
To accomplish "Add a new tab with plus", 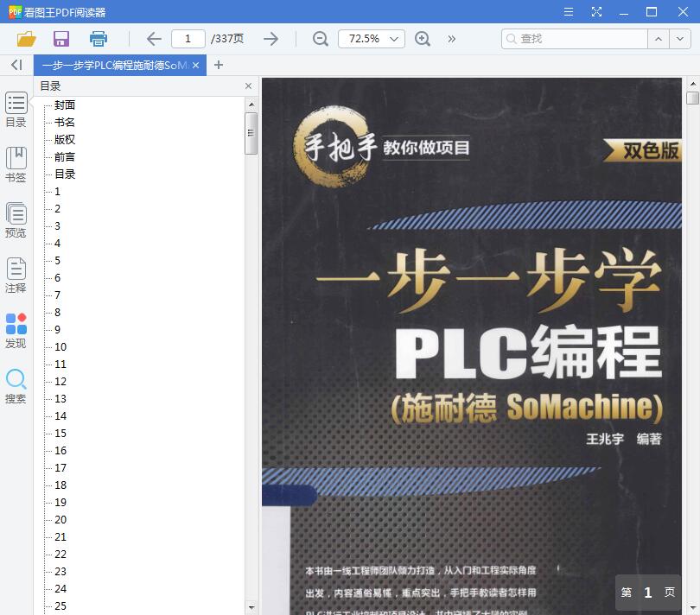I will [x=219, y=65].
